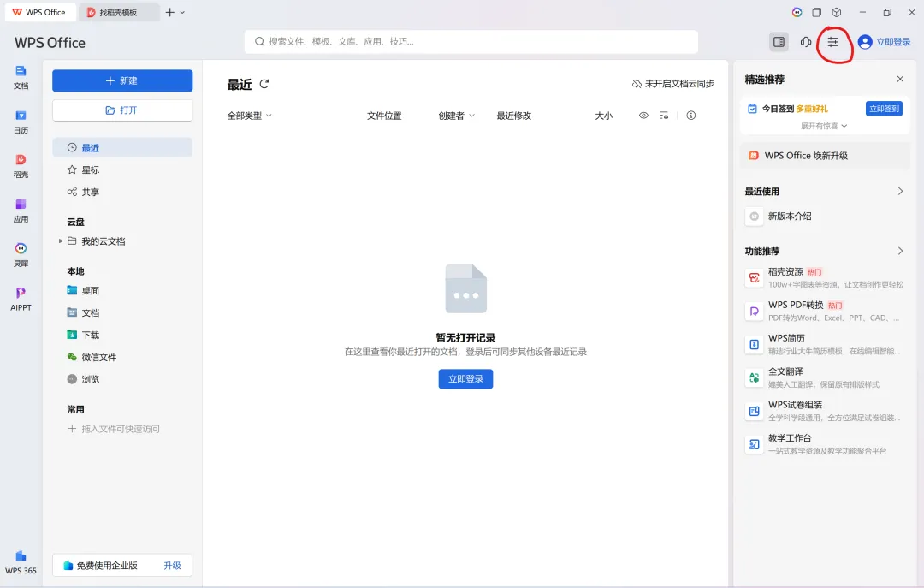Expand 我的云文档 tree node

click(x=61, y=241)
